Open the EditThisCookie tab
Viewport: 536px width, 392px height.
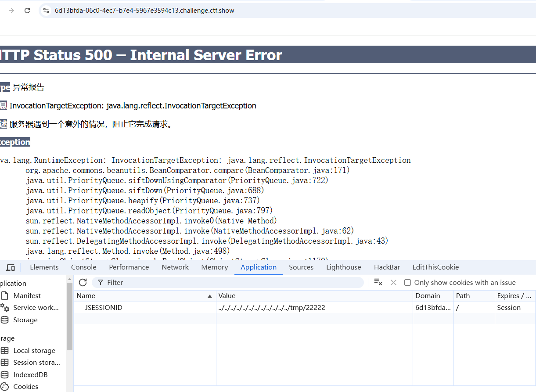tap(435, 267)
